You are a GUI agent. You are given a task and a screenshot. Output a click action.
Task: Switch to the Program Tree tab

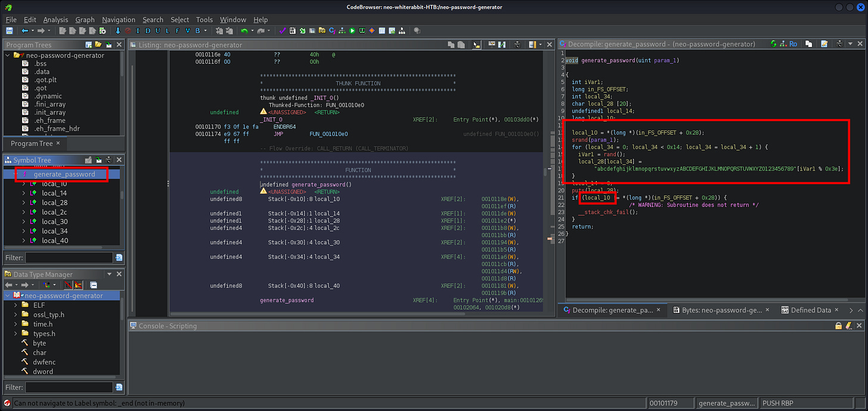tap(32, 144)
